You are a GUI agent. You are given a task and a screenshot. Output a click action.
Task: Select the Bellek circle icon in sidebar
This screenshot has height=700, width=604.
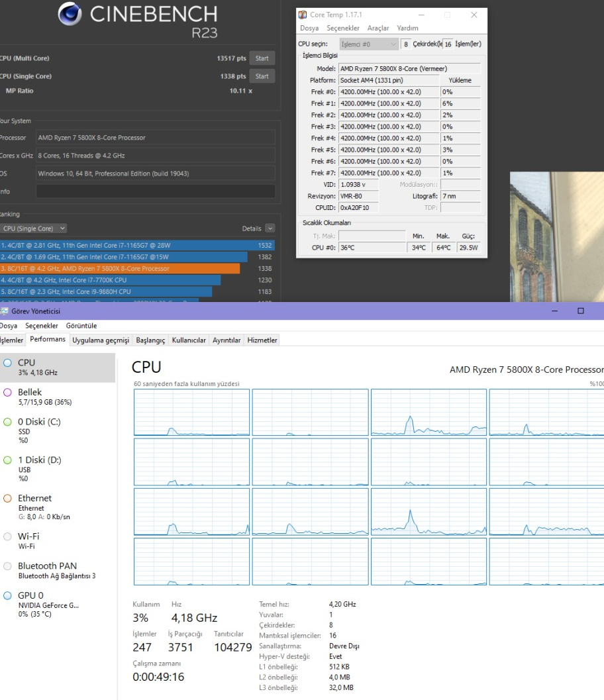click(7, 393)
